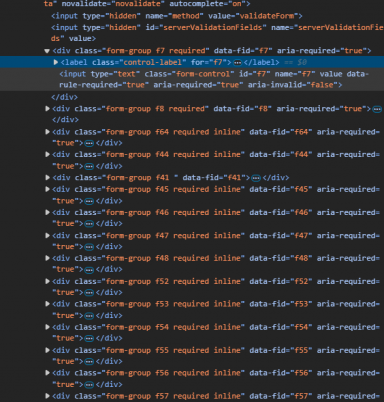Expand the form-group f41 div

[47, 177]
